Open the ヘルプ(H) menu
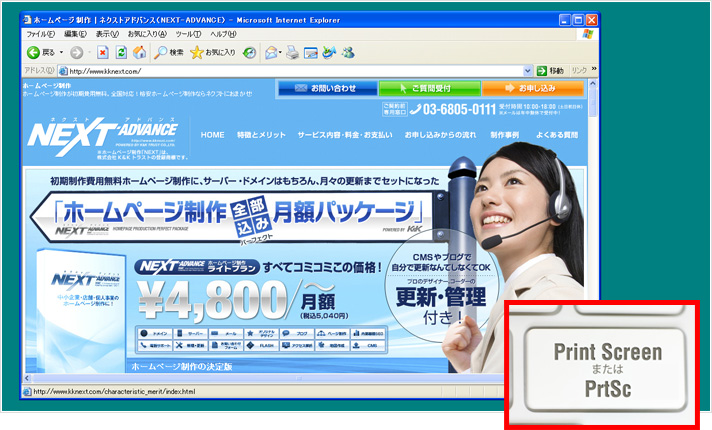The image size is (712, 430). tap(223, 34)
